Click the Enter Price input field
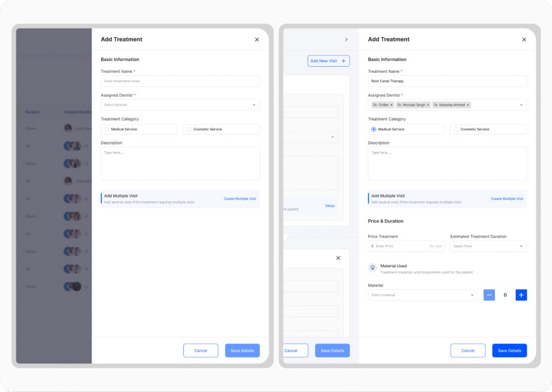The height and width of the screenshot is (392, 552). point(401,246)
